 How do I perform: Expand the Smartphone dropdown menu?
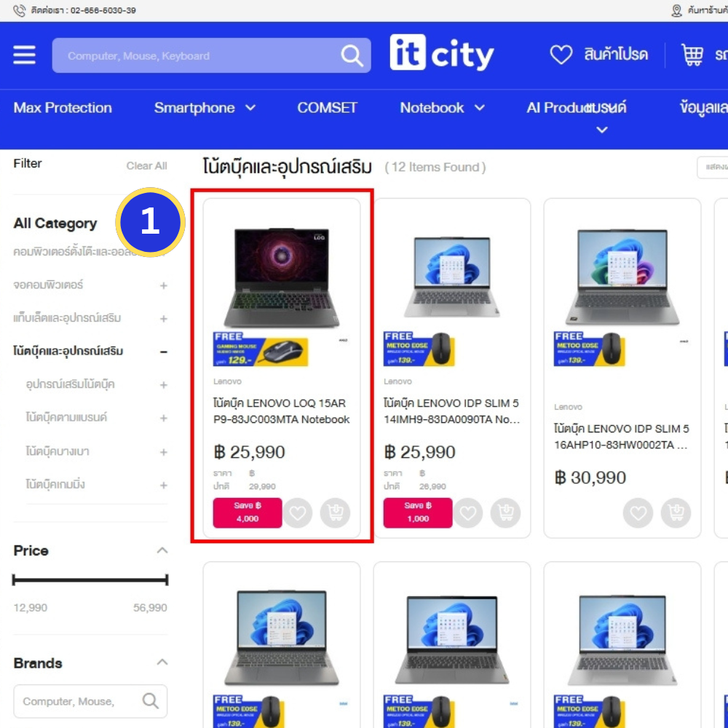coord(250,108)
